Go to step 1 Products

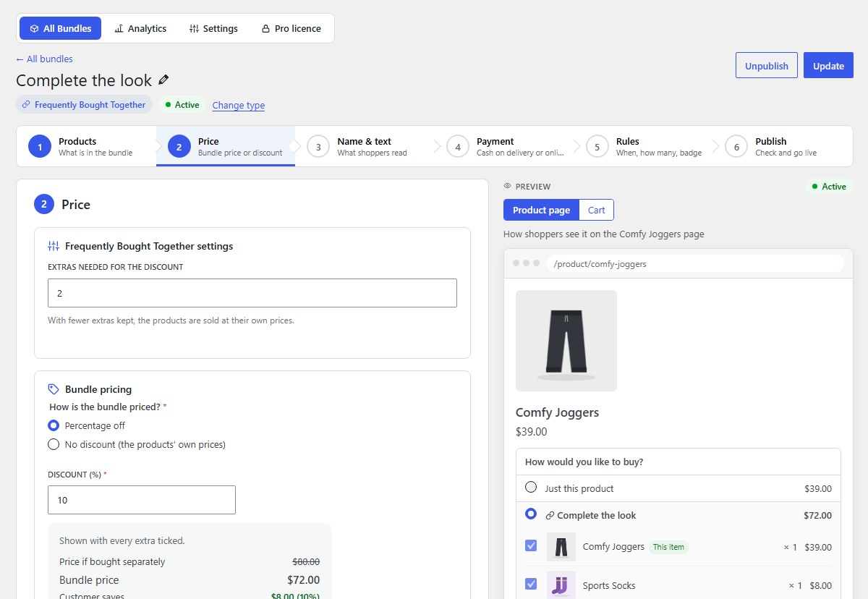pos(86,146)
